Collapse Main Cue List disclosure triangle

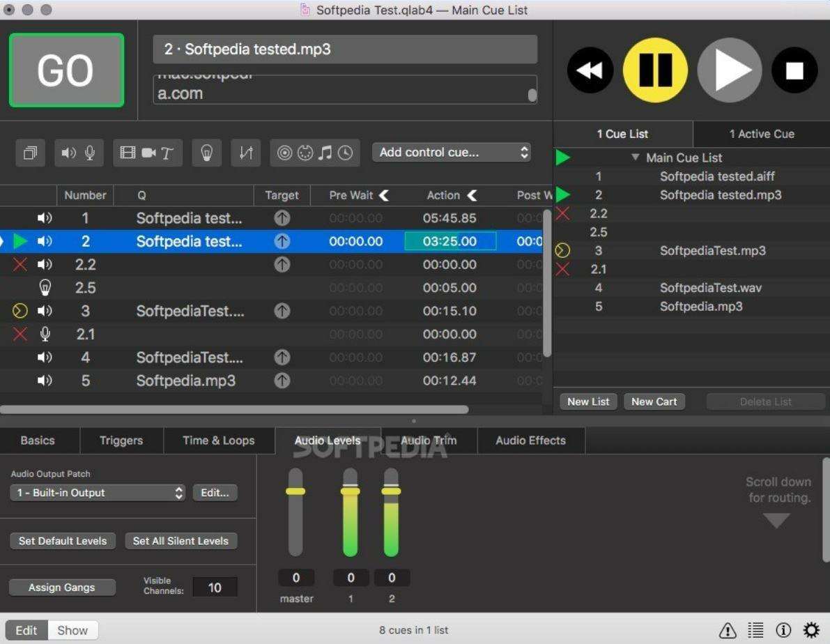coord(635,158)
